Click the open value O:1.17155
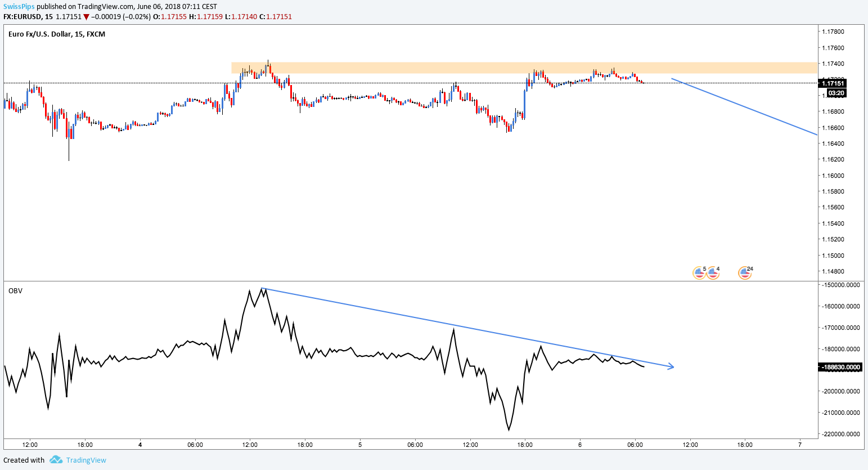Viewport: 868px width, 470px height. click(169, 17)
